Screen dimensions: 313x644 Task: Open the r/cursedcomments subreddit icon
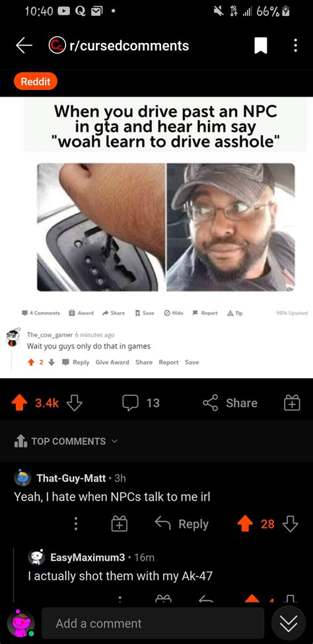coord(55,46)
